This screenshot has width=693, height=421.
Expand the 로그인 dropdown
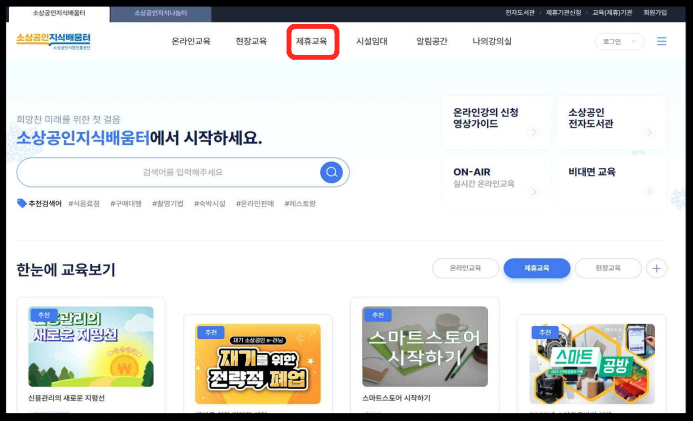click(619, 42)
